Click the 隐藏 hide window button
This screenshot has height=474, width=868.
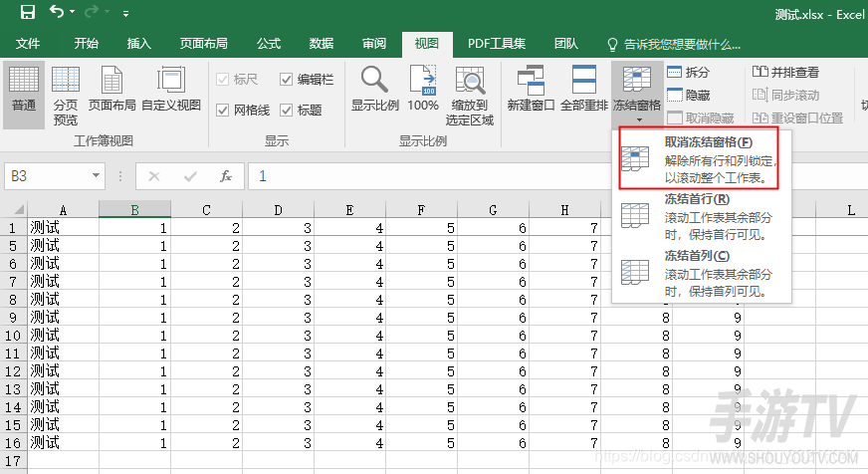pyautogui.click(x=688, y=96)
